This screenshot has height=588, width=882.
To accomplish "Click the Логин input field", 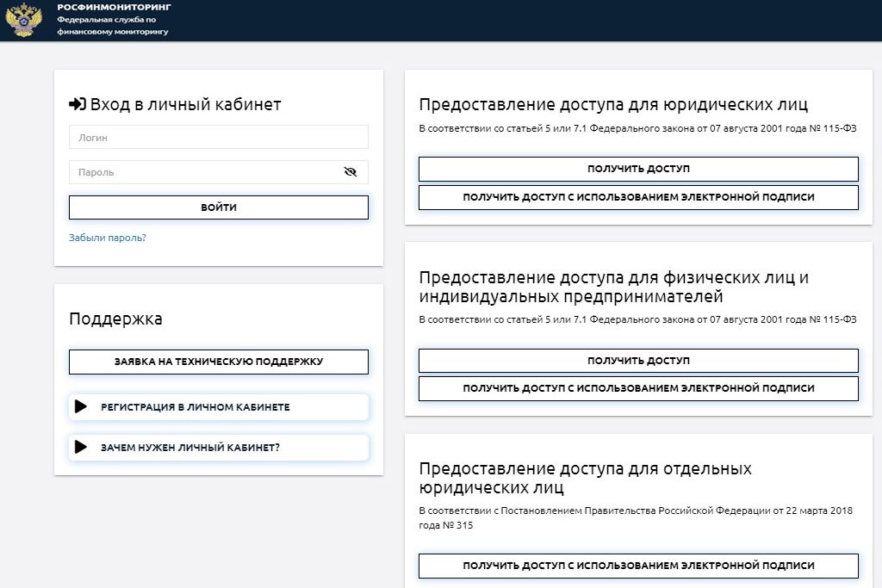I will (x=218, y=137).
